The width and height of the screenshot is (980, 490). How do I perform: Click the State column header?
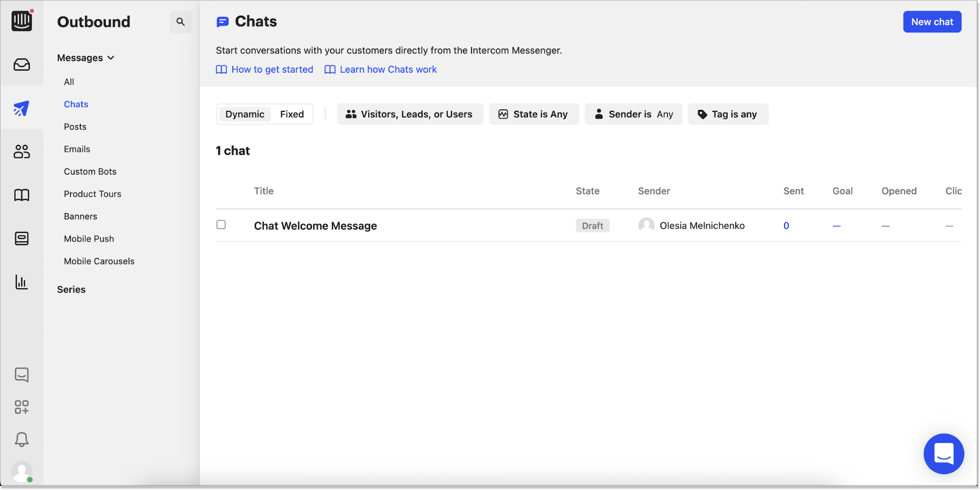tap(587, 191)
